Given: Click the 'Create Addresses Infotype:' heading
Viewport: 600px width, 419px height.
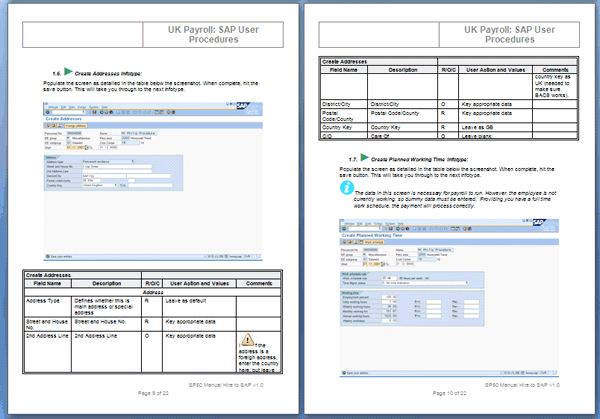Looking at the screenshot, I should pyautogui.click(x=108, y=73).
